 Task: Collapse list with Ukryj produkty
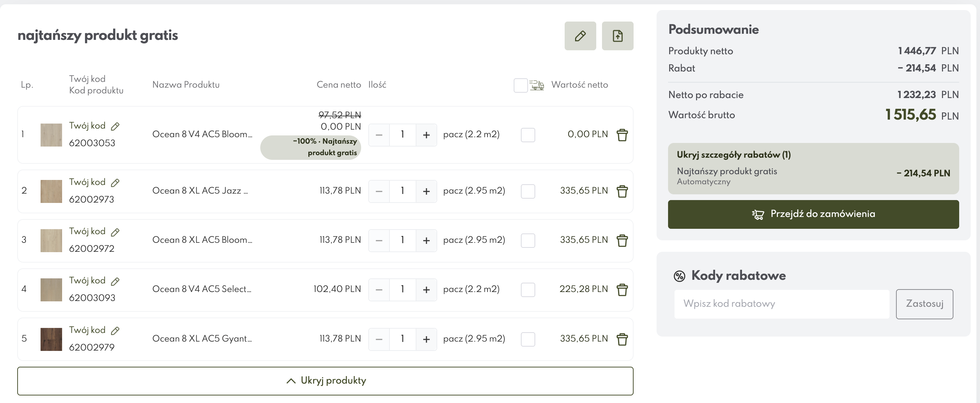click(x=325, y=381)
